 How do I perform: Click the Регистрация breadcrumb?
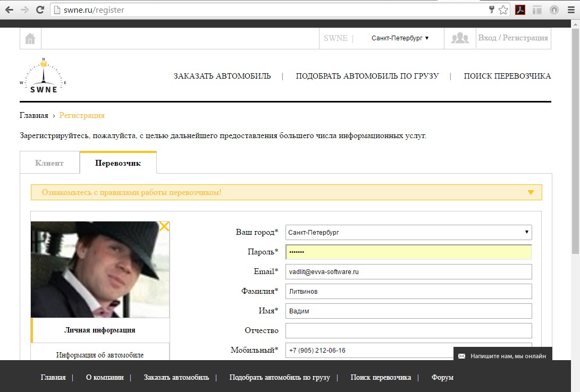tap(82, 116)
